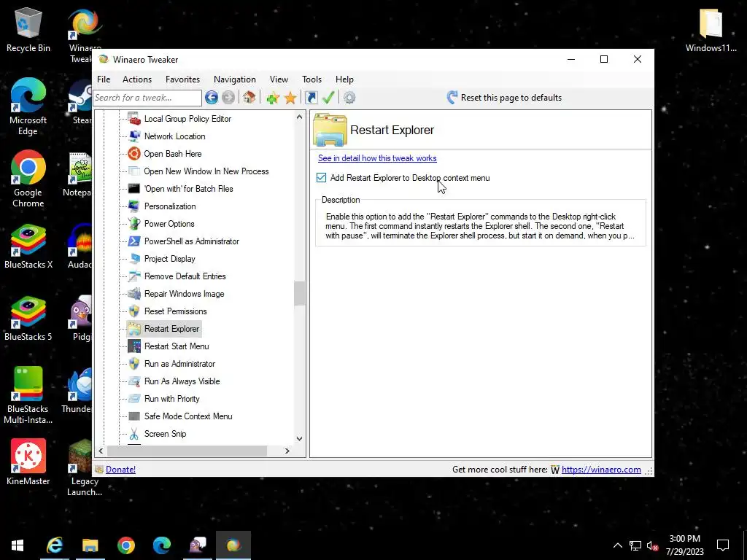The image size is (747, 560).
Task: Click the Search for a tweak field
Action: coord(147,98)
